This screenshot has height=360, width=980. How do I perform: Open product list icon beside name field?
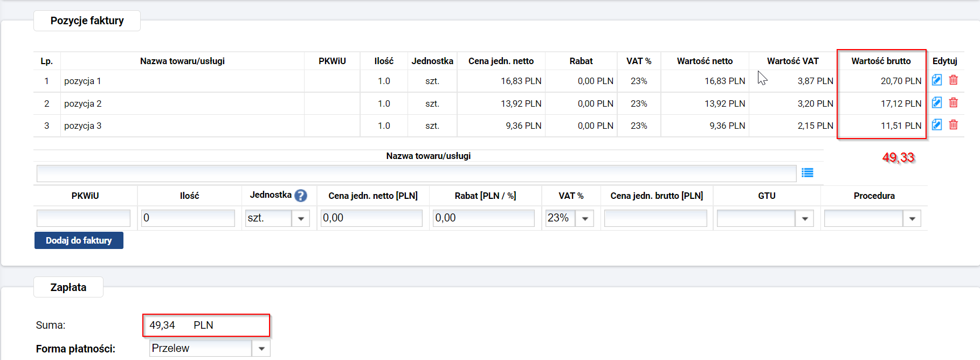point(807,173)
